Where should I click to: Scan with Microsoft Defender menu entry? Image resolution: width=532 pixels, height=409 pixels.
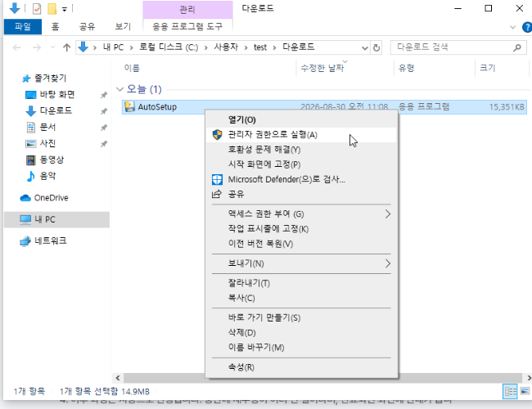[x=301, y=179]
